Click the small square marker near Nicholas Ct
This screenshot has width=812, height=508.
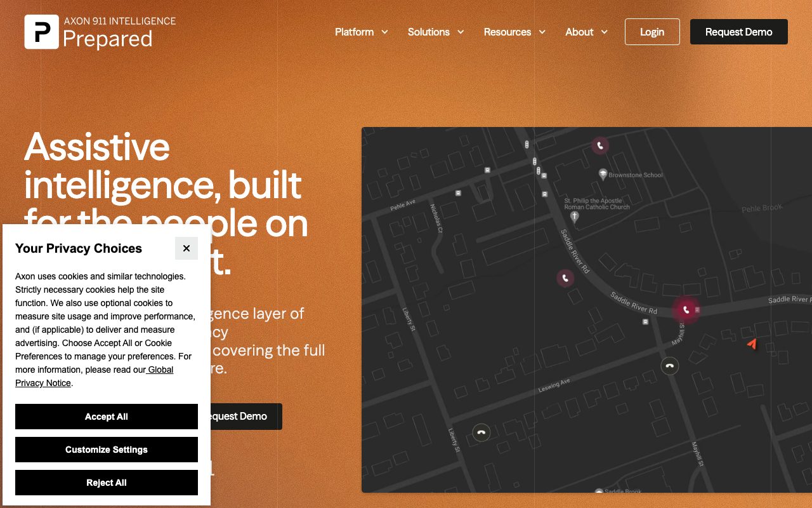pyautogui.click(x=458, y=192)
